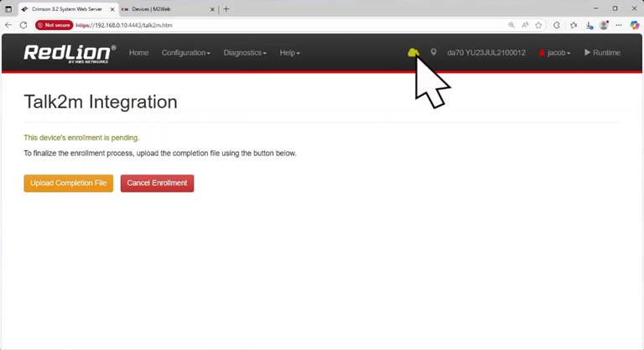Screen dimensions: 644x350
Task: Click the red Cancel Enrollment button
Action: [157, 183]
